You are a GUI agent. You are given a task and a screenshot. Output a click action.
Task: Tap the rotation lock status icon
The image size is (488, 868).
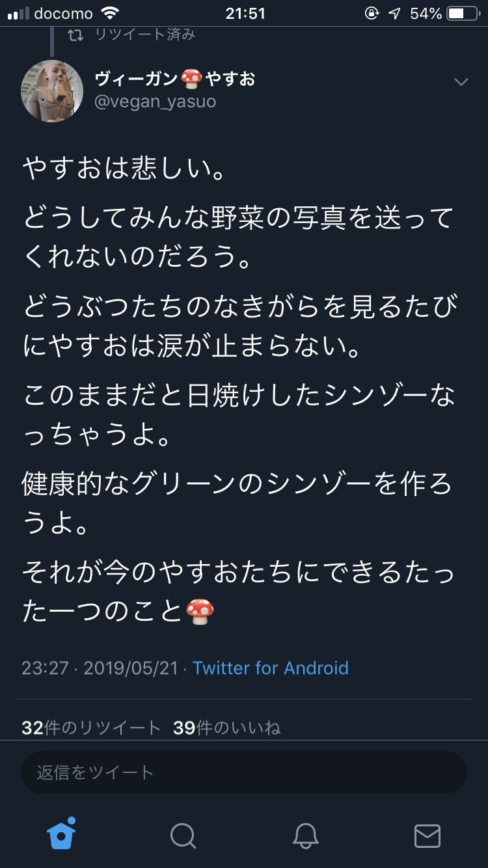(372, 13)
